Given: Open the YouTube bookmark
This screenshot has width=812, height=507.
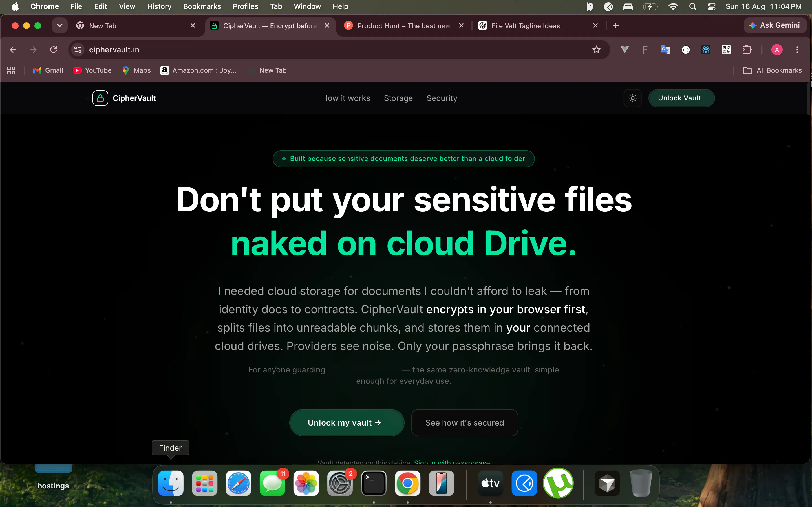Looking at the screenshot, I should 92,70.
